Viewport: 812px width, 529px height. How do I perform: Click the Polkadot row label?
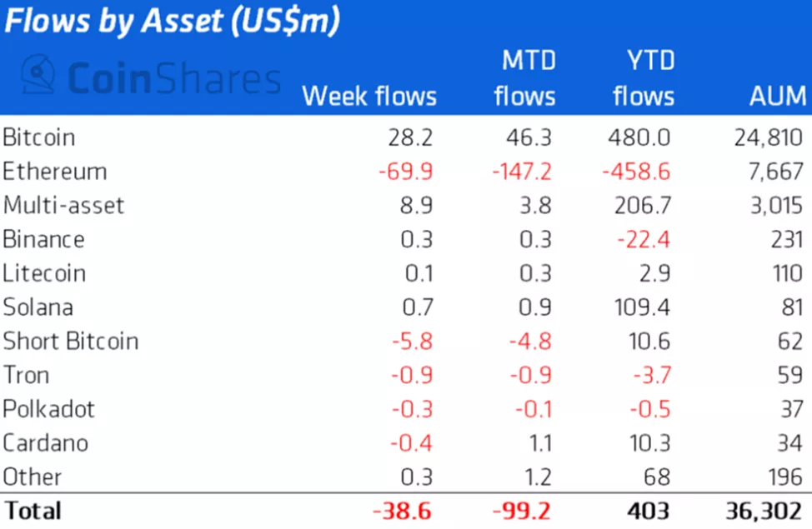[x=48, y=410]
